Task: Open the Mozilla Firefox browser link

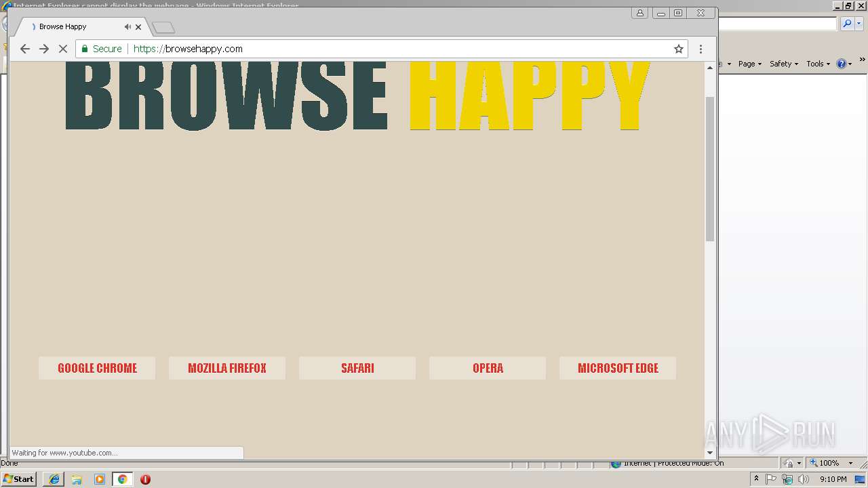Action: tap(227, 368)
